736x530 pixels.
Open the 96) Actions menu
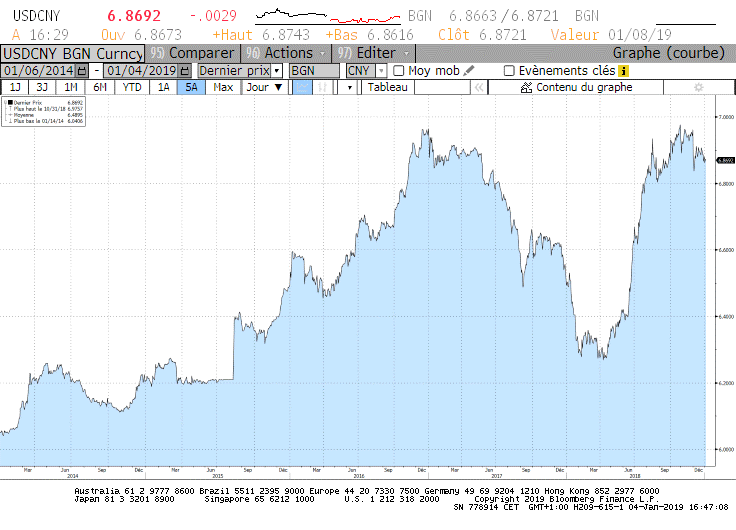click(x=285, y=54)
